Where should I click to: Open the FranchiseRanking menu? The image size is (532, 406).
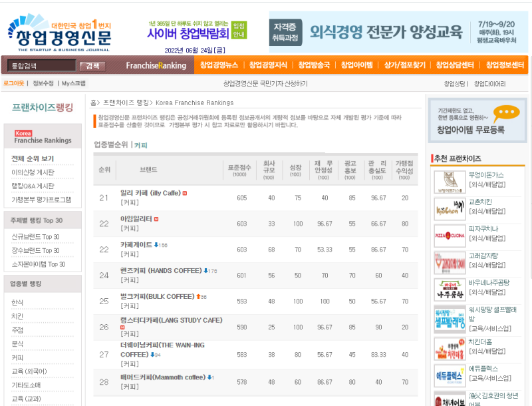(x=156, y=65)
